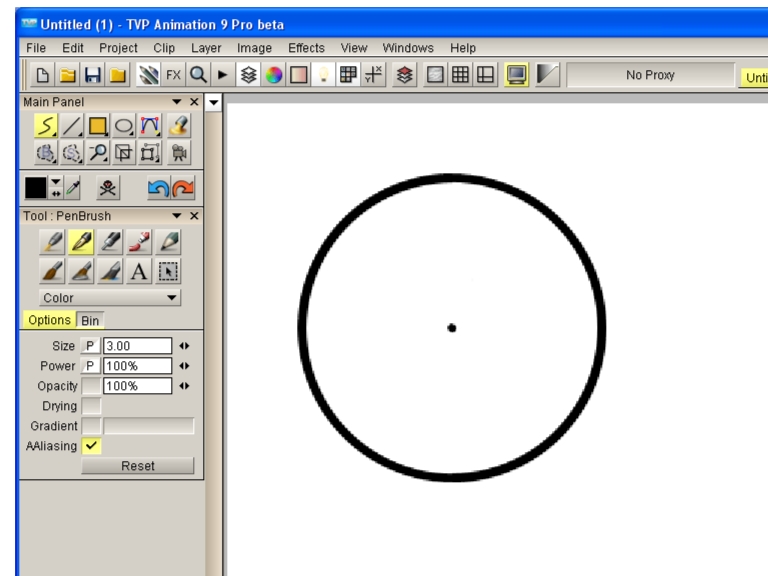Open the color wheel panel icon
Viewport: 768px width, 576px height.
[274, 75]
